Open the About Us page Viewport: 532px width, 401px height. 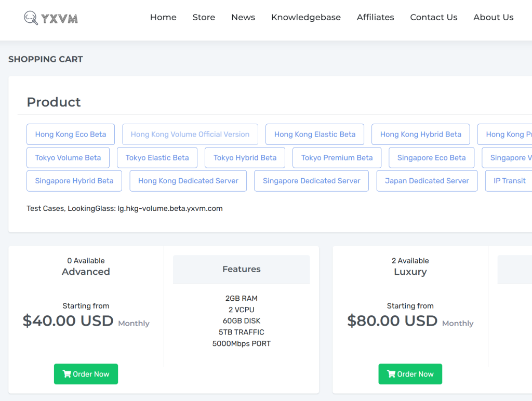pos(494,17)
